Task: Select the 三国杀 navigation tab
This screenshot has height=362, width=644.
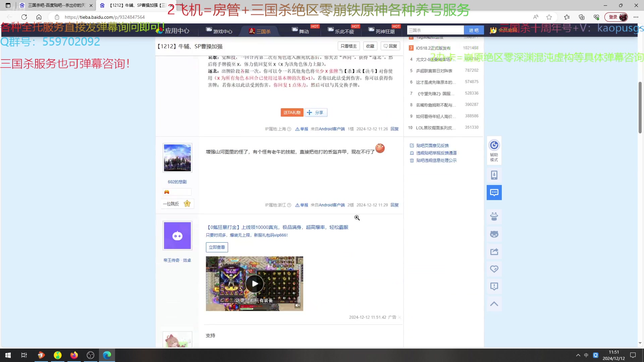Action: (x=260, y=31)
